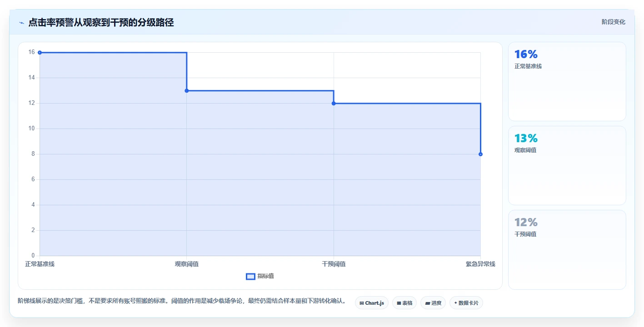Click the 16% value card
This screenshot has height=327, width=644.
point(567,82)
